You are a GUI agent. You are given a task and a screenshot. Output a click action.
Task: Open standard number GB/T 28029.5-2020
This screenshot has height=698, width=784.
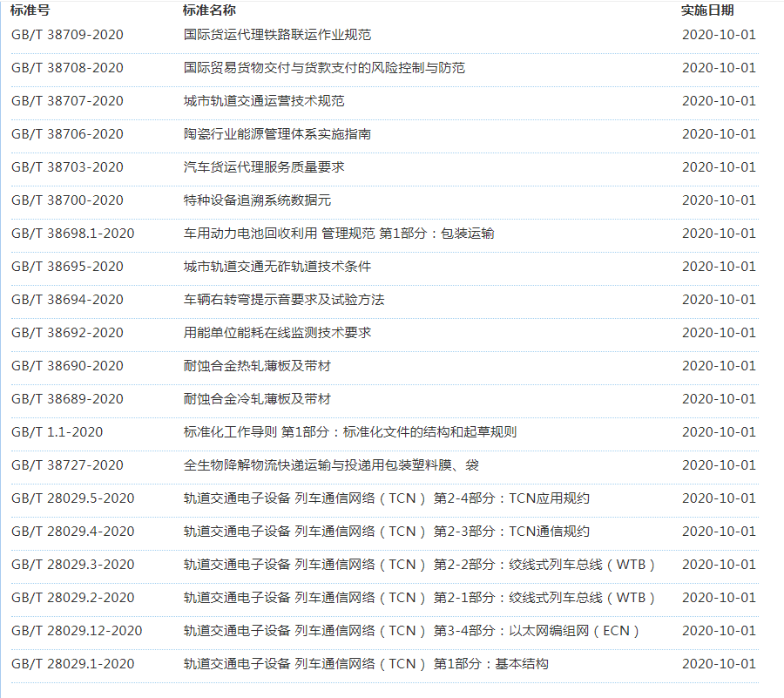click(72, 498)
